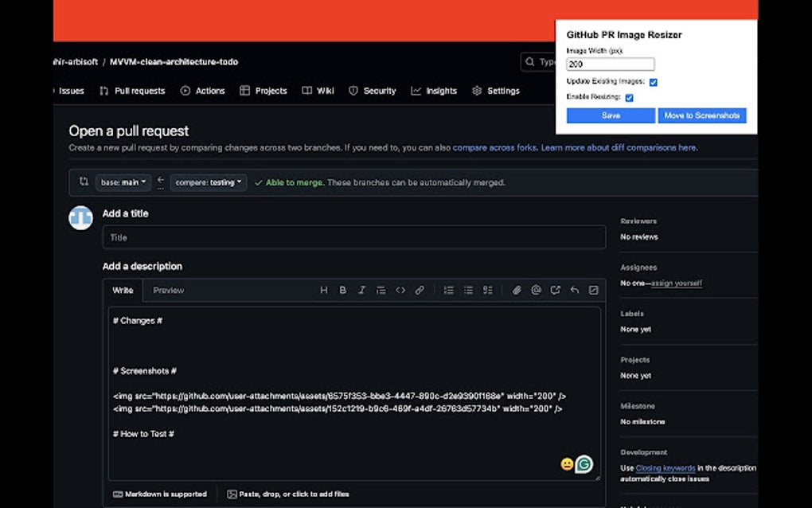Insert a code block using the code icon
The image size is (812, 508).
(400, 290)
